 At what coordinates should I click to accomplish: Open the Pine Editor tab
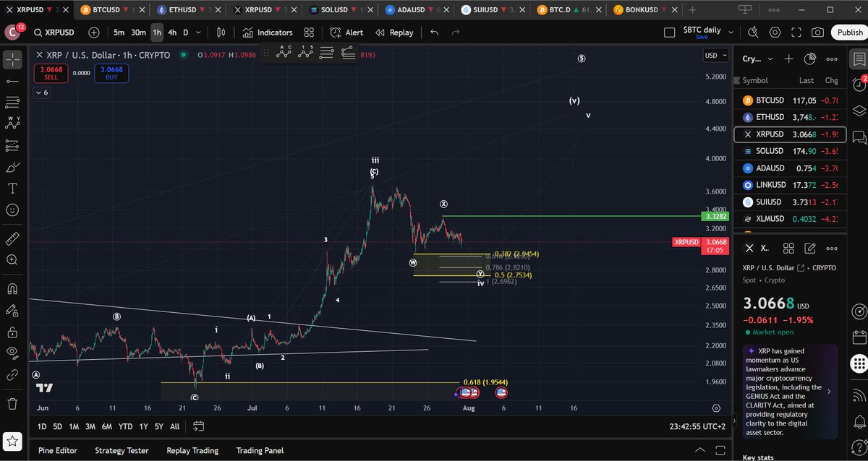pos(57,450)
